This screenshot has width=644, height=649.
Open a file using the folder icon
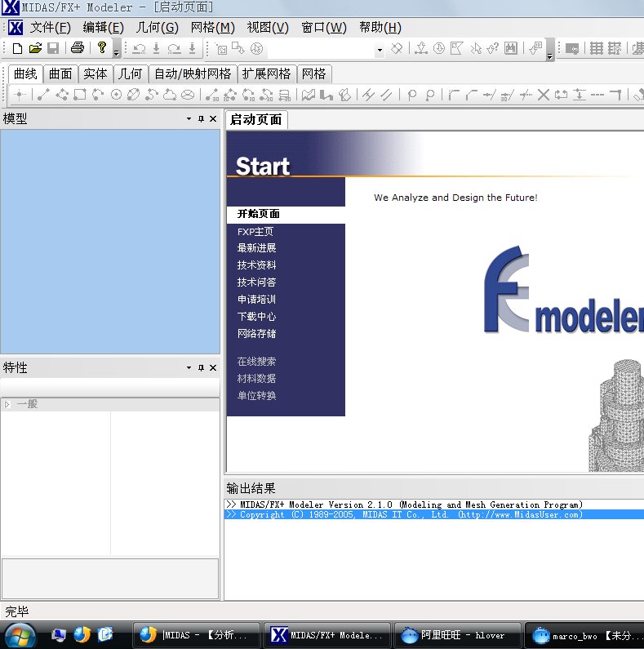click(x=36, y=48)
